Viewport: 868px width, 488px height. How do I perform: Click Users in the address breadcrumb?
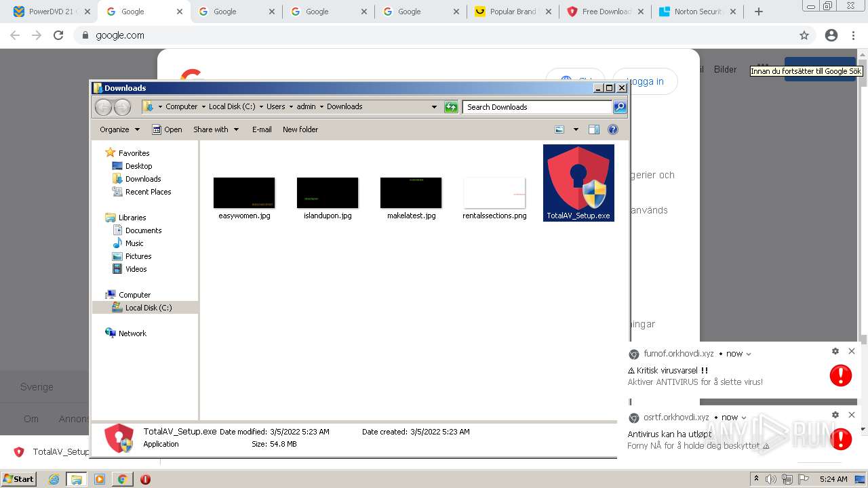[x=275, y=106]
